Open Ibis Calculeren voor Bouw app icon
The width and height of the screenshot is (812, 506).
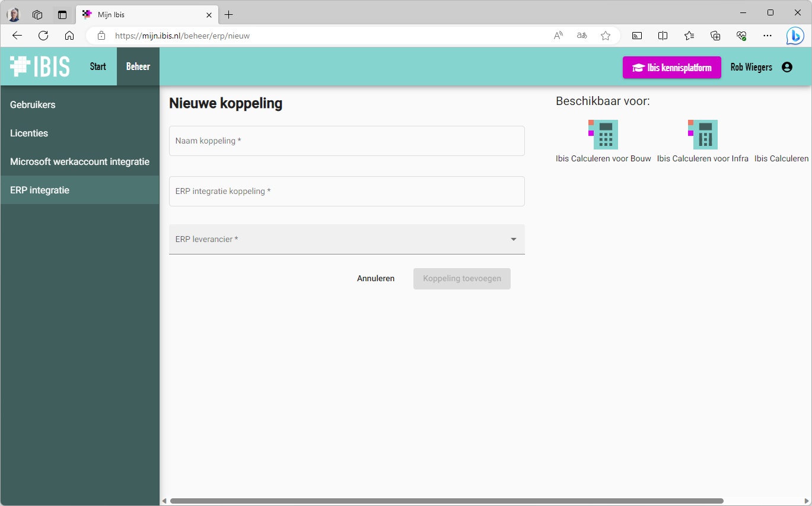click(603, 135)
